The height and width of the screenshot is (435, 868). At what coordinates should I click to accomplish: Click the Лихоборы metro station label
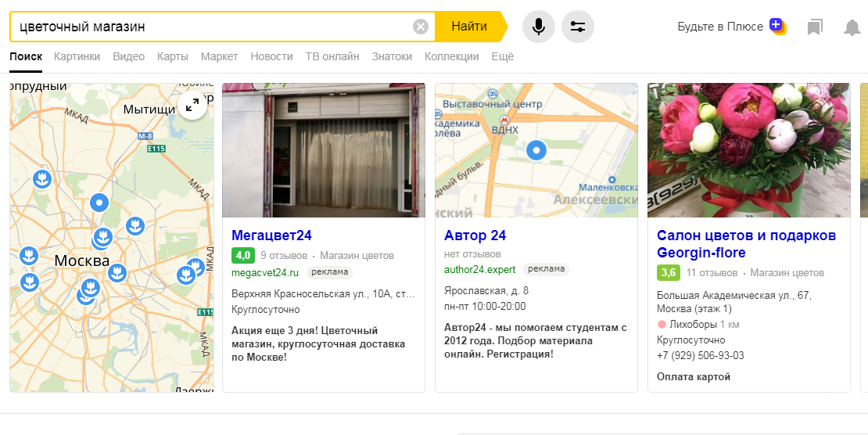693,325
